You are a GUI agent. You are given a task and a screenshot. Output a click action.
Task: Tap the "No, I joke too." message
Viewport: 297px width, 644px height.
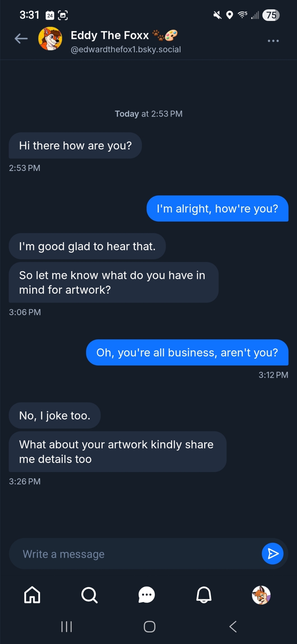point(55,415)
